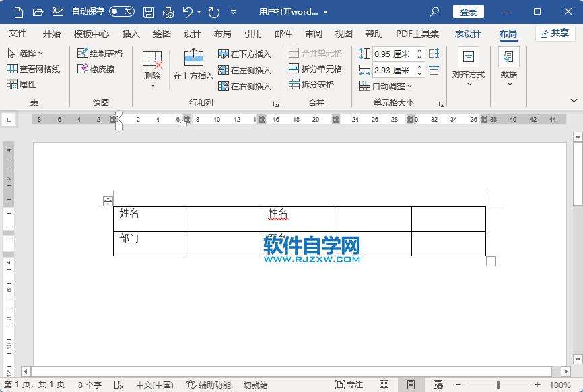Screen dimensions: 583x392
Task: Expand the Undo history dropdown arrow
Action: pos(199,12)
